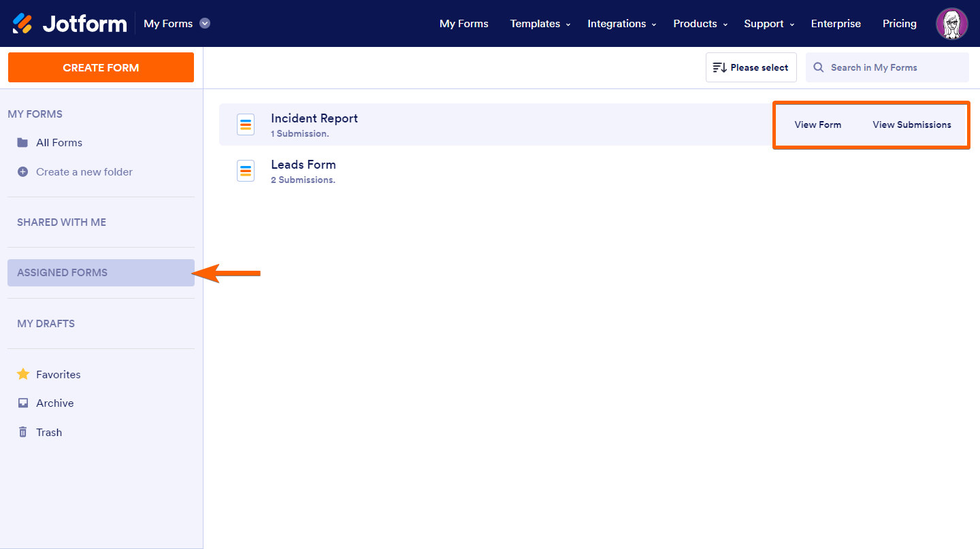Screen dimensions: 980x549
Task: Open the Support dropdown menu
Action: click(769, 24)
